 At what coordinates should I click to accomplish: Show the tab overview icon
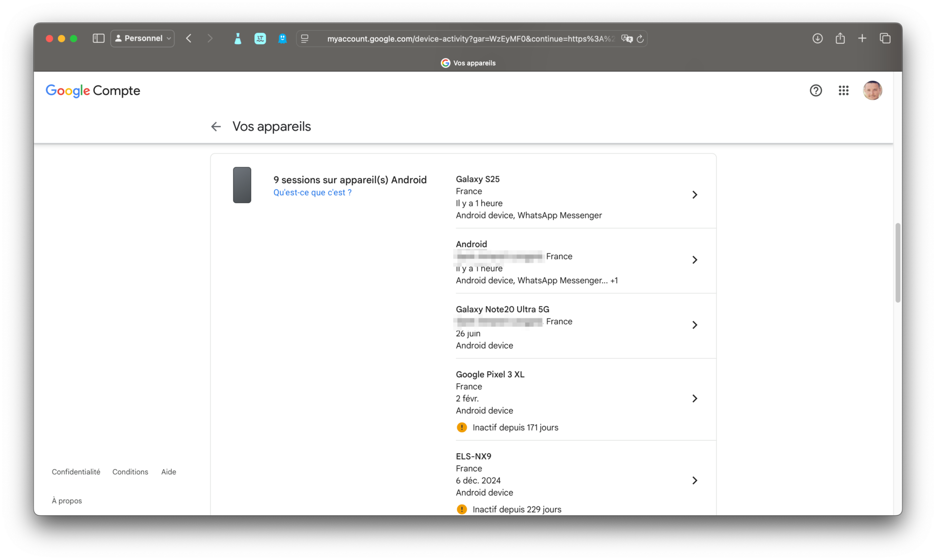pyautogui.click(x=885, y=38)
